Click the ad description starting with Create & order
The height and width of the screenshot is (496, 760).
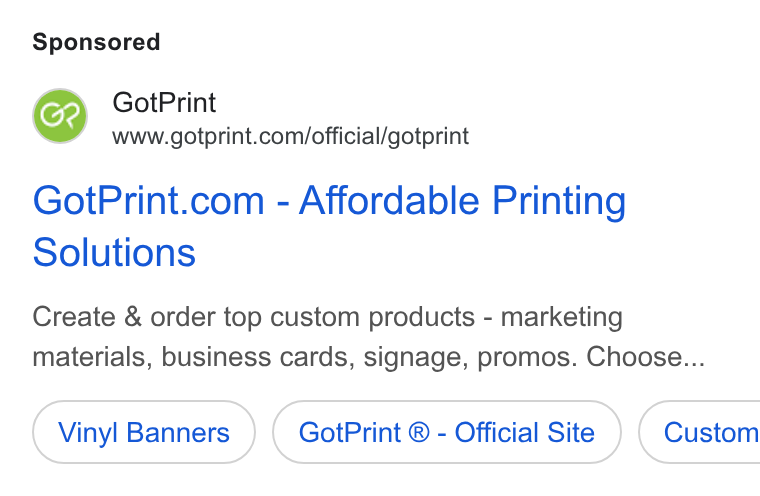pos(368,337)
